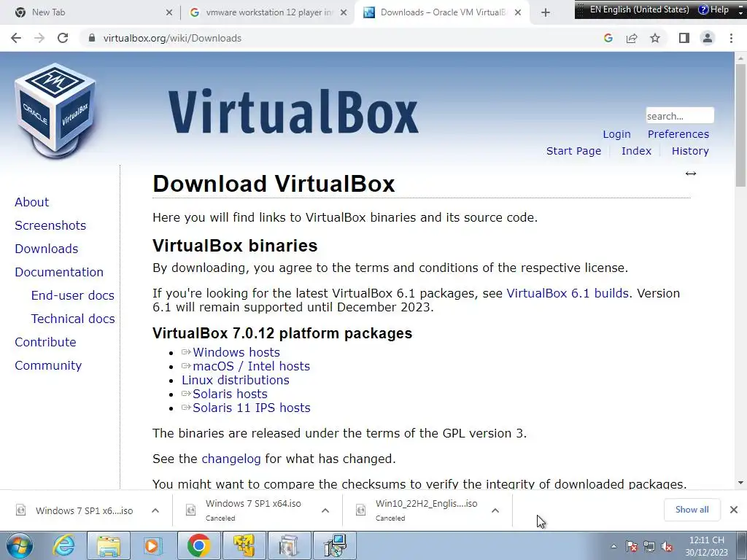Open the Community sidebar link
Viewport: 747px width, 560px height.
(48, 365)
